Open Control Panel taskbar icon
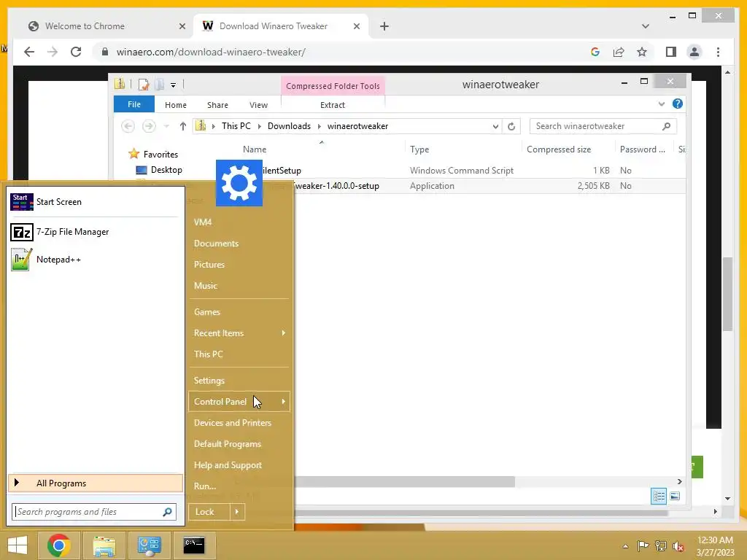Image resolution: width=747 pixels, height=560 pixels. point(149,545)
